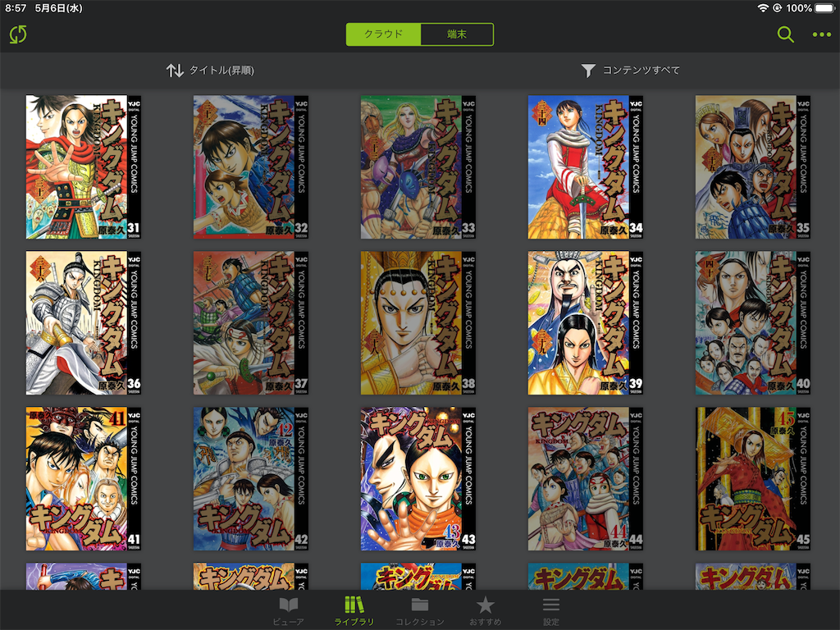
Task: Open the 設定 tab
Action: pyautogui.click(x=550, y=611)
